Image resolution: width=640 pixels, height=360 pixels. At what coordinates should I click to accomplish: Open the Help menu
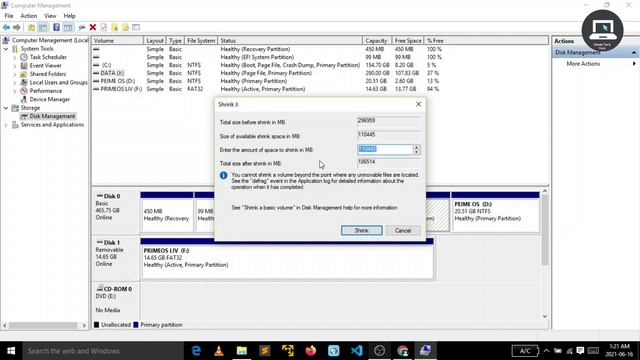click(69, 16)
